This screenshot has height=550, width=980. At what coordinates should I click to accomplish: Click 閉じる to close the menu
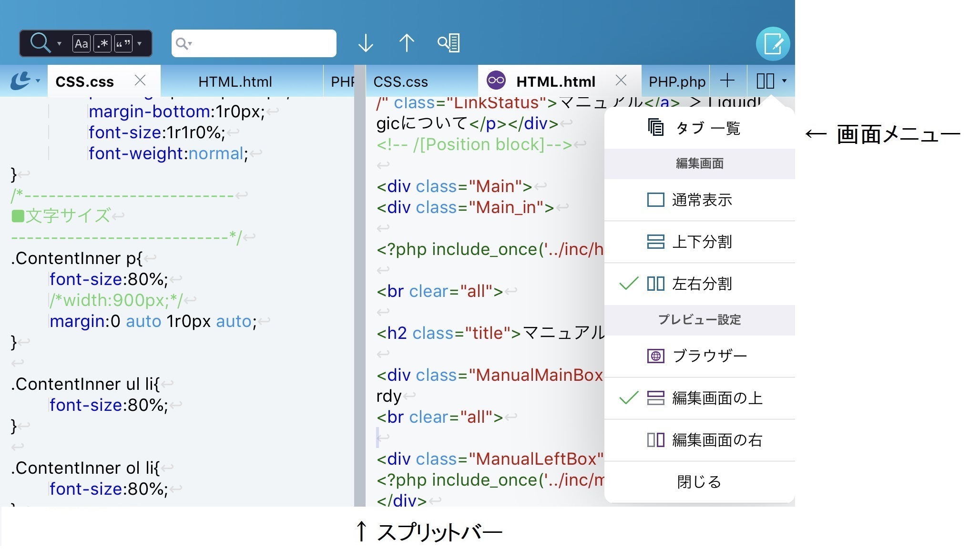pyautogui.click(x=699, y=482)
